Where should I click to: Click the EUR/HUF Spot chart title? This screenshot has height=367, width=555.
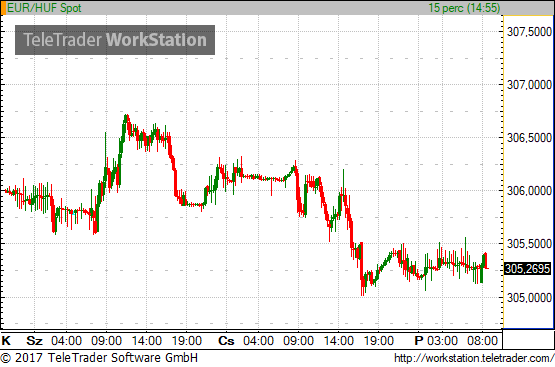point(44,8)
